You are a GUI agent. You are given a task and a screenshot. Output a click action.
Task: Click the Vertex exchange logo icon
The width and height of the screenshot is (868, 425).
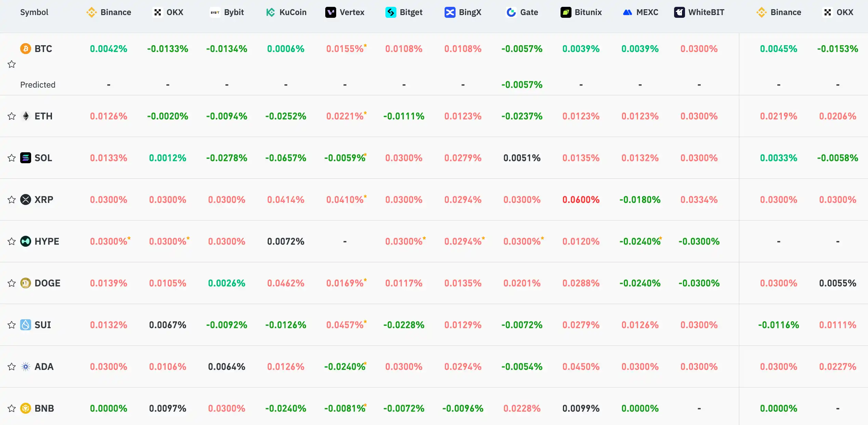330,12
